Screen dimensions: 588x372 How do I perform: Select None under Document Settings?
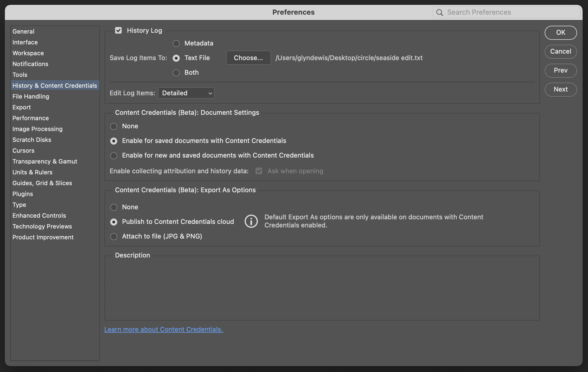114,126
